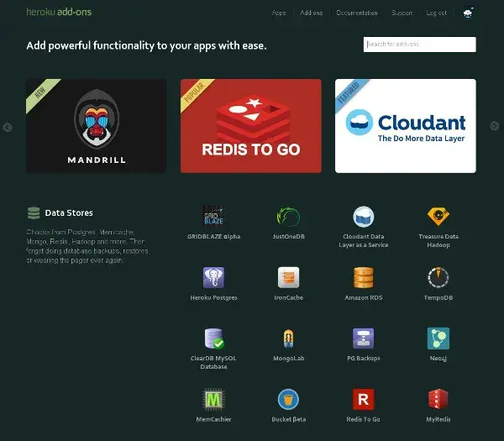Open the Amazon RDS database icon
This screenshot has width=504, height=441.
pyautogui.click(x=364, y=277)
